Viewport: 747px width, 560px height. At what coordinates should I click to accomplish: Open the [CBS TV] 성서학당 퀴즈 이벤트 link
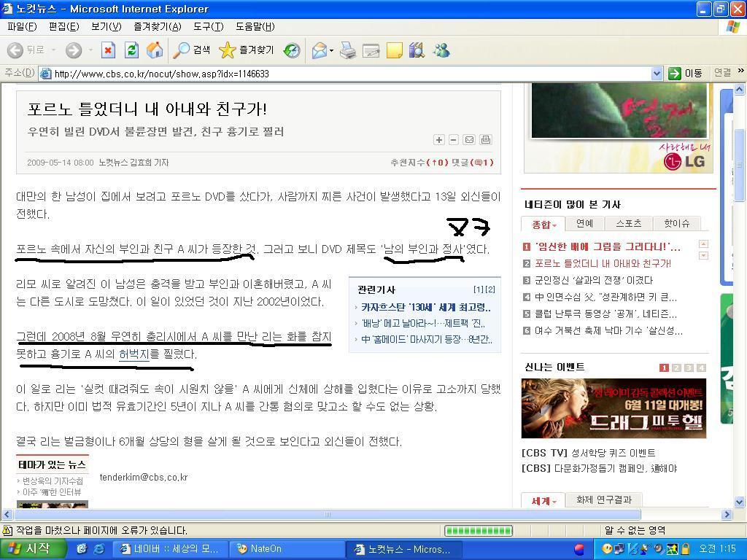point(589,453)
